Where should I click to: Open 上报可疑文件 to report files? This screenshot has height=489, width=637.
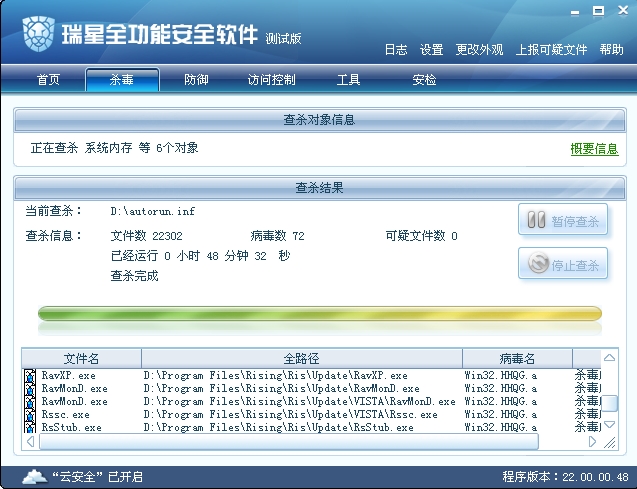pos(551,50)
